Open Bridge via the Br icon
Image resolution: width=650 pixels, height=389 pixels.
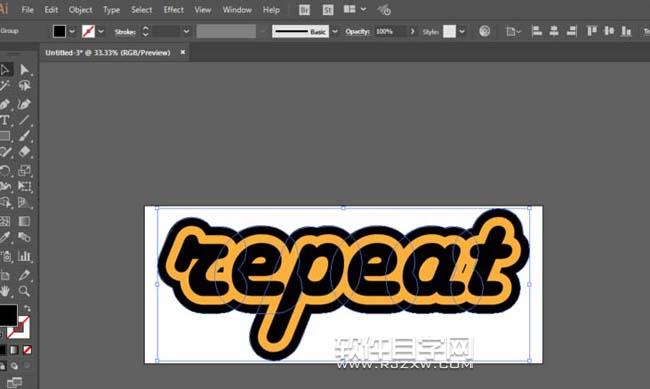pyautogui.click(x=304, y=10)
